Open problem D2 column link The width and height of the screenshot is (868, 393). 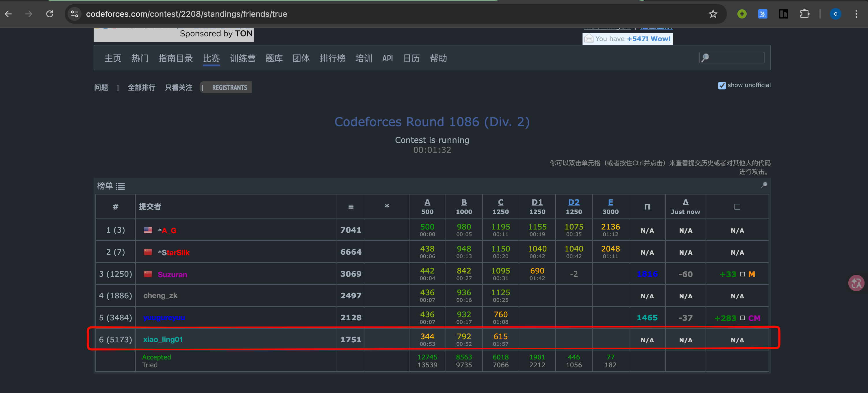(x=574, y=202)
